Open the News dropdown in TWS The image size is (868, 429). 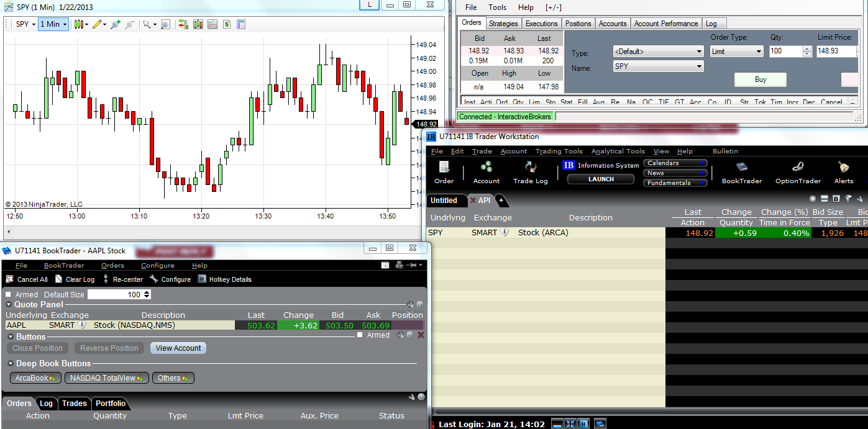676,173
